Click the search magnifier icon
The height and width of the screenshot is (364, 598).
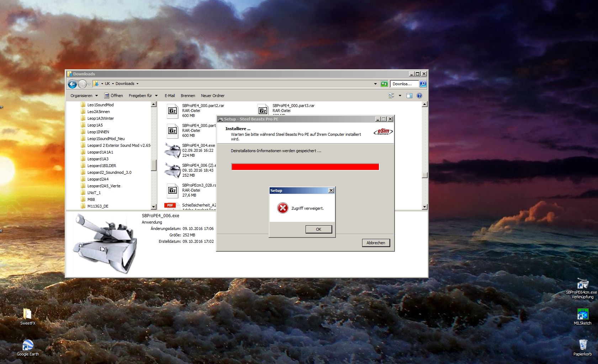[x=423, y=84]
